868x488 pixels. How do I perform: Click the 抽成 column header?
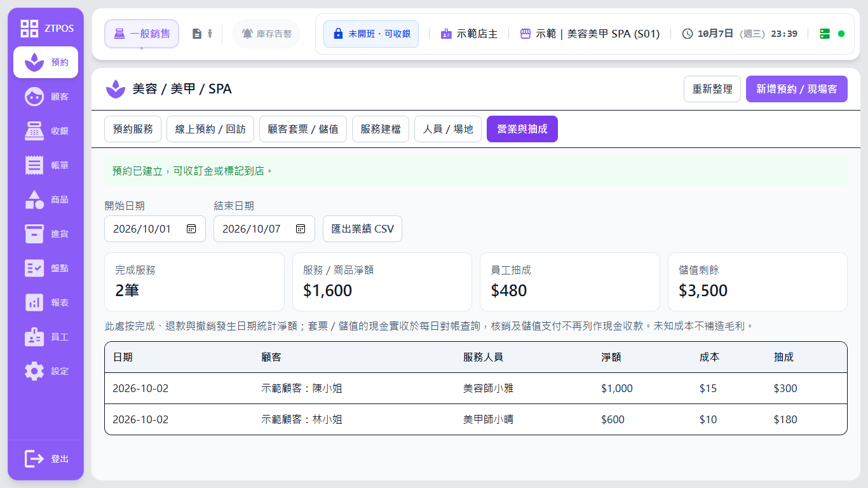tap(783, 357)
